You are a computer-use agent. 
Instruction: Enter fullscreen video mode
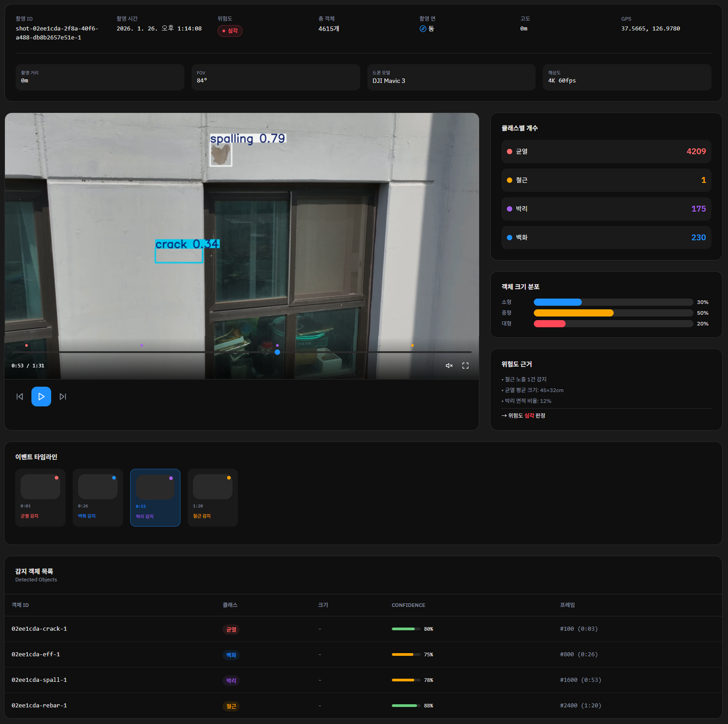tap(465, 366)
